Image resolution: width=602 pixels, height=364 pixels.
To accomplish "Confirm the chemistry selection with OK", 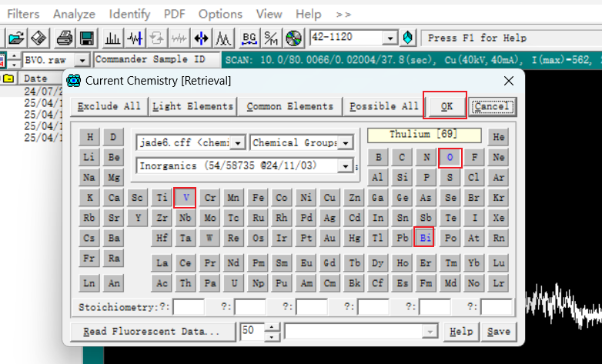I will coord(446,106).
